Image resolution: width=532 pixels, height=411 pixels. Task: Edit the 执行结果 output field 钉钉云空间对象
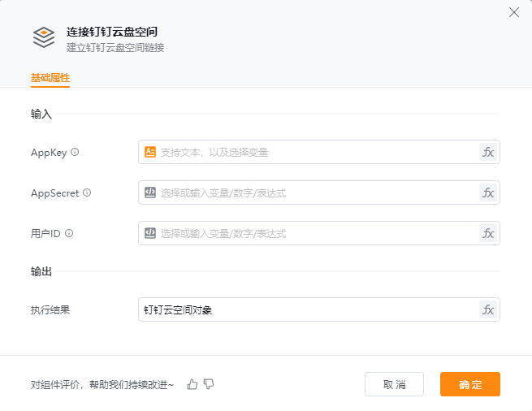(319, 309)
